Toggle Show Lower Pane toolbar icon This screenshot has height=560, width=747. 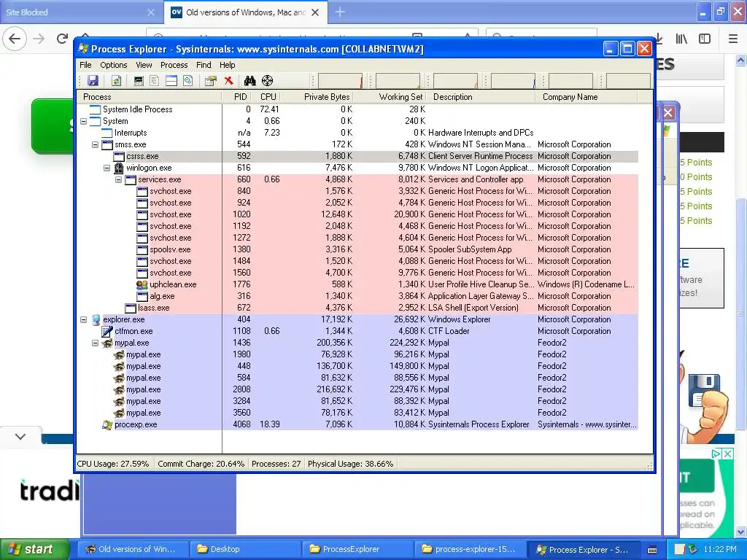pyautogui.click(x=171, y=81)
